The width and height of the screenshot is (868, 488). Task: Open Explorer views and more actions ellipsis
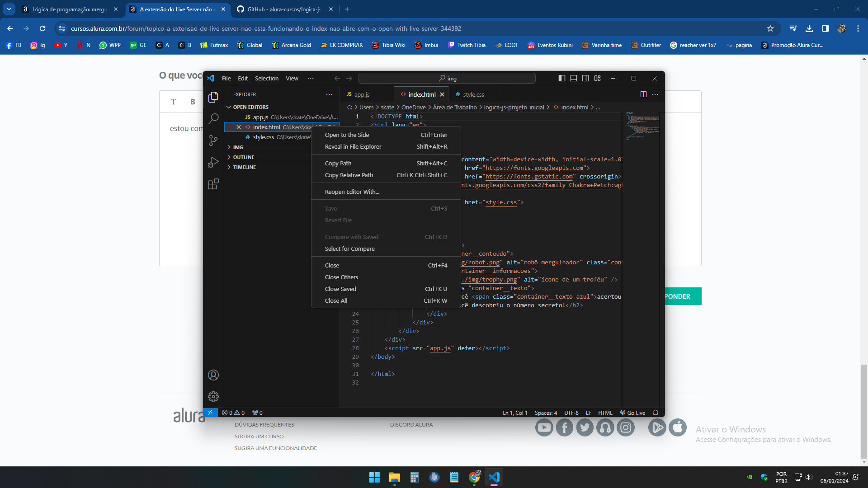pos(329,94)
